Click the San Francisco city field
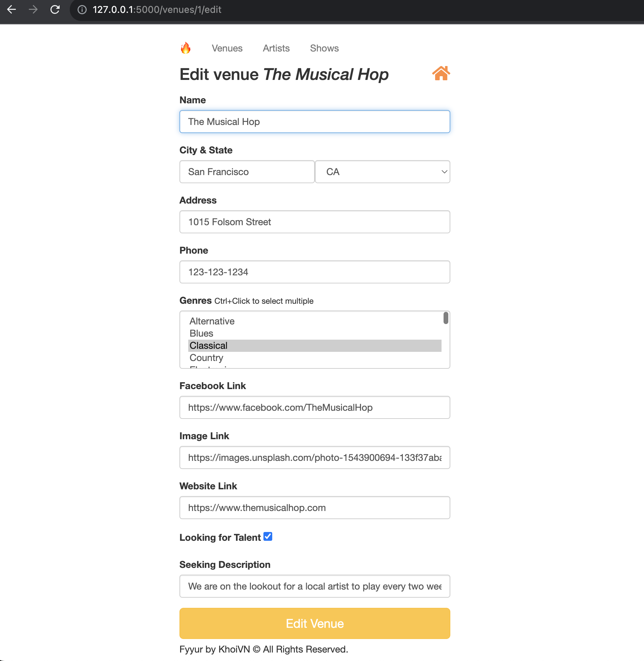 247,172
